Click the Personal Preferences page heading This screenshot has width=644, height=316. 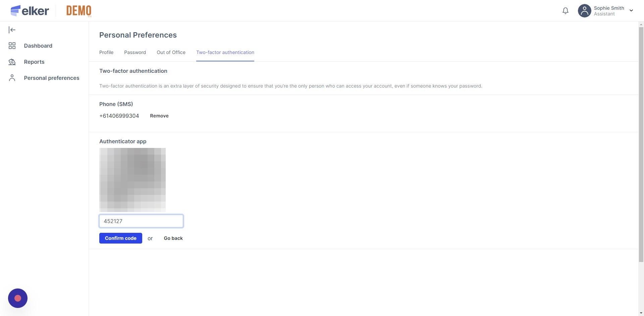[138, 35]
